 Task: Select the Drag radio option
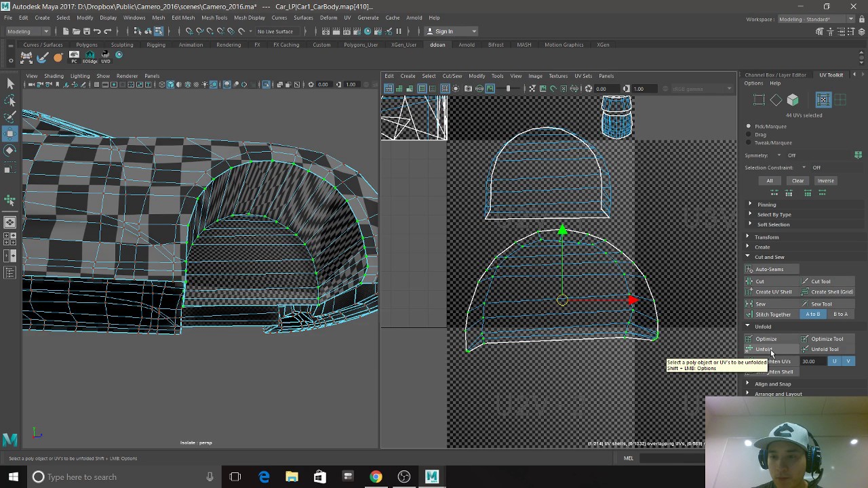pyautogui.click(x=749, y=134)
